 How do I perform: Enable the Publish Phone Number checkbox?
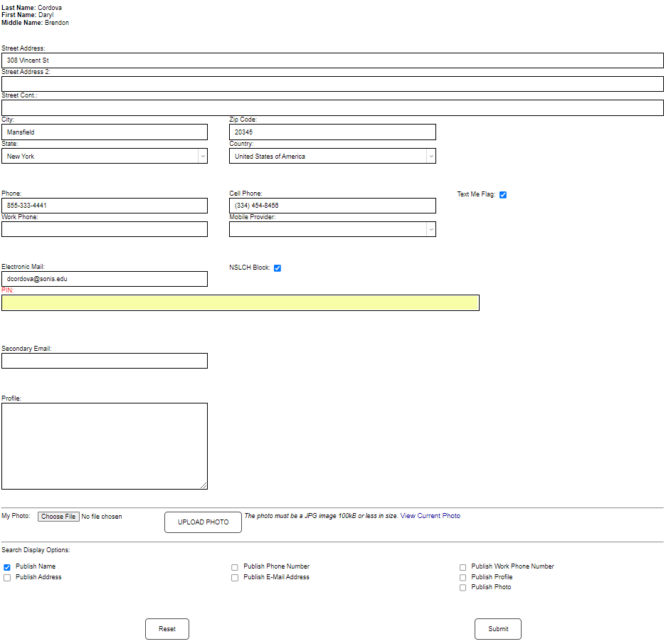[235, 567]
